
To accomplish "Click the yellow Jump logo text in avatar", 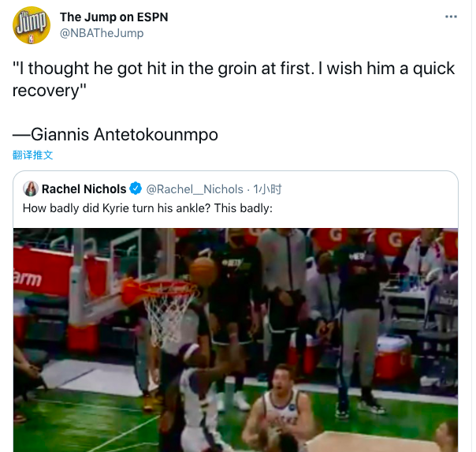I will point(32,23).
